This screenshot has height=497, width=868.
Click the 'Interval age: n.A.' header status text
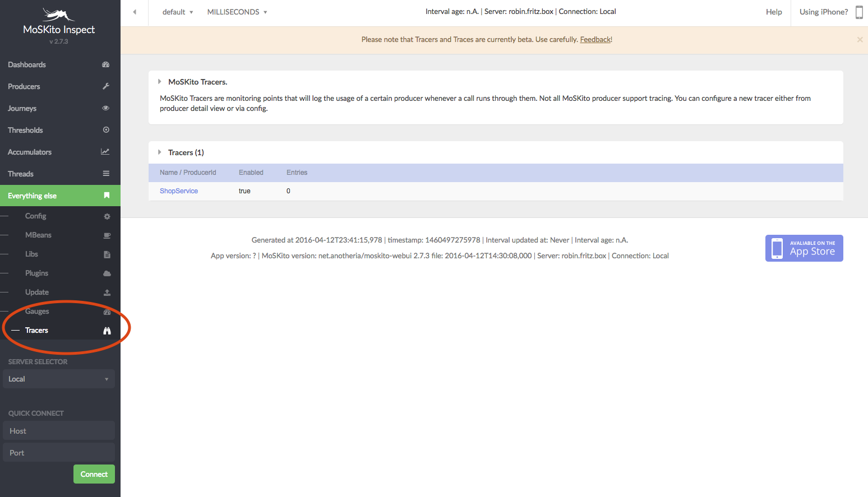click(x=452, y=11)
